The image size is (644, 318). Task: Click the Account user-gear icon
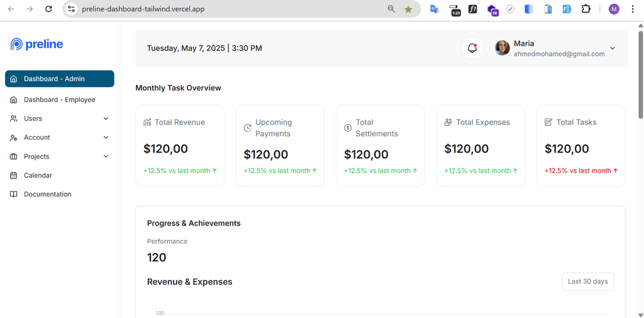coord(14,137)
